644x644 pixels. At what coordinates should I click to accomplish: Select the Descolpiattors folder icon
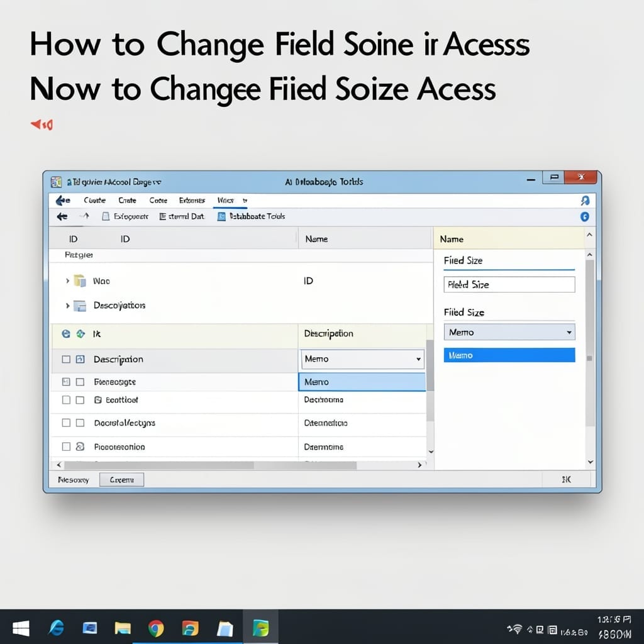coord(80,306)
